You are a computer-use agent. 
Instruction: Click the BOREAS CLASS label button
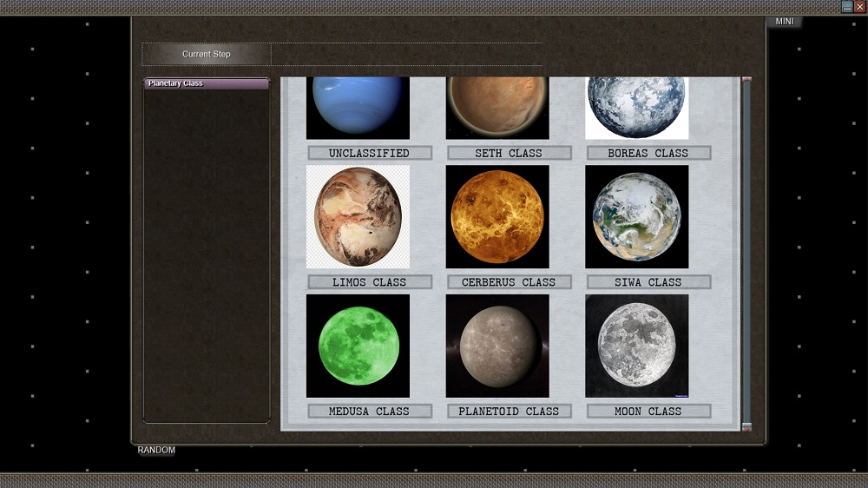point(648,153)
